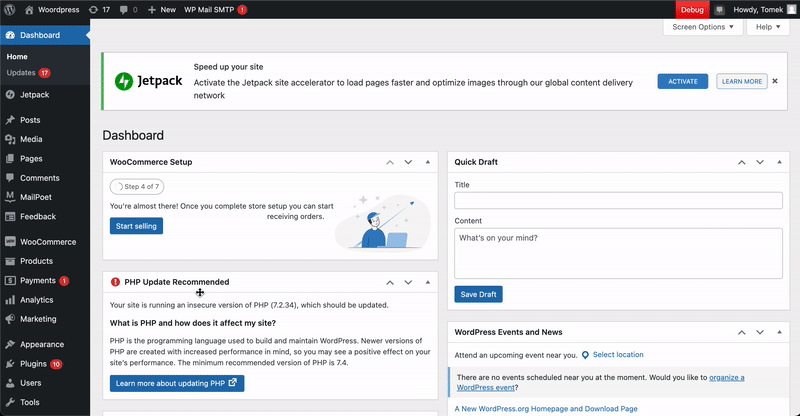This screenshot has height=416, width=800.
Task: Click the Step 4 of 7 indicator
Action: tap(137, 187)
